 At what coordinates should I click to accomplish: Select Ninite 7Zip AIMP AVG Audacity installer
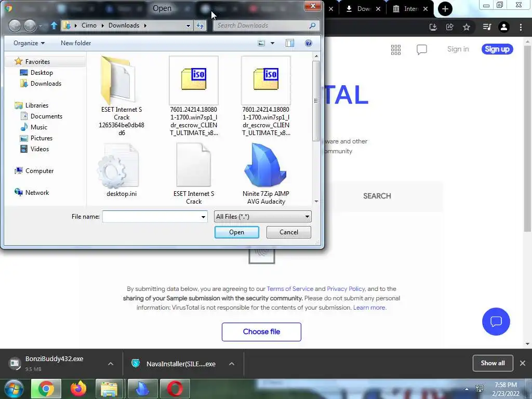(266, 174)
